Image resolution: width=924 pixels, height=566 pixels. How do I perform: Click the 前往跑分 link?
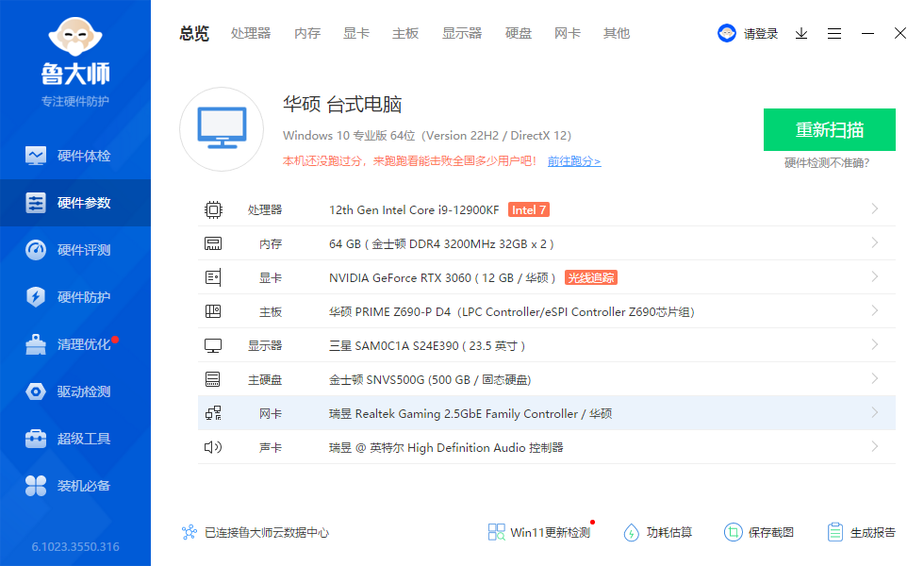pos(573,161)
